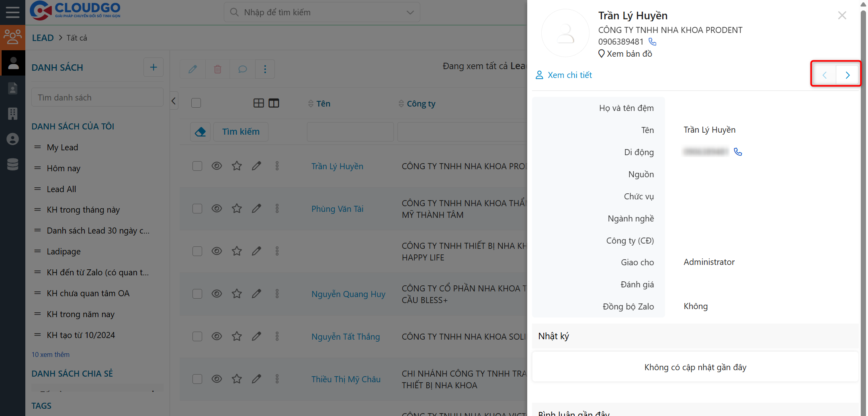The height and width of the screenshot is (416, 868).
Task: Open hamburger menu at top left
Action: click(x=12, y=12)
